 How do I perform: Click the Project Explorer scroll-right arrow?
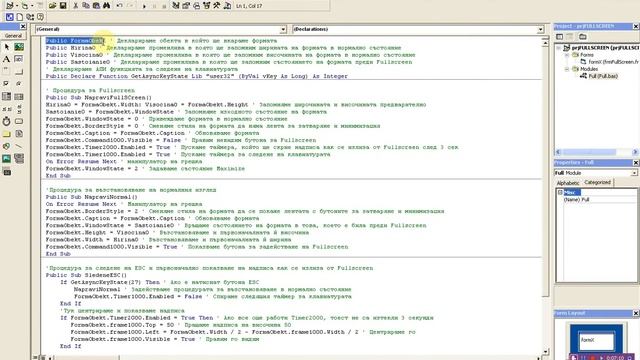635,152
